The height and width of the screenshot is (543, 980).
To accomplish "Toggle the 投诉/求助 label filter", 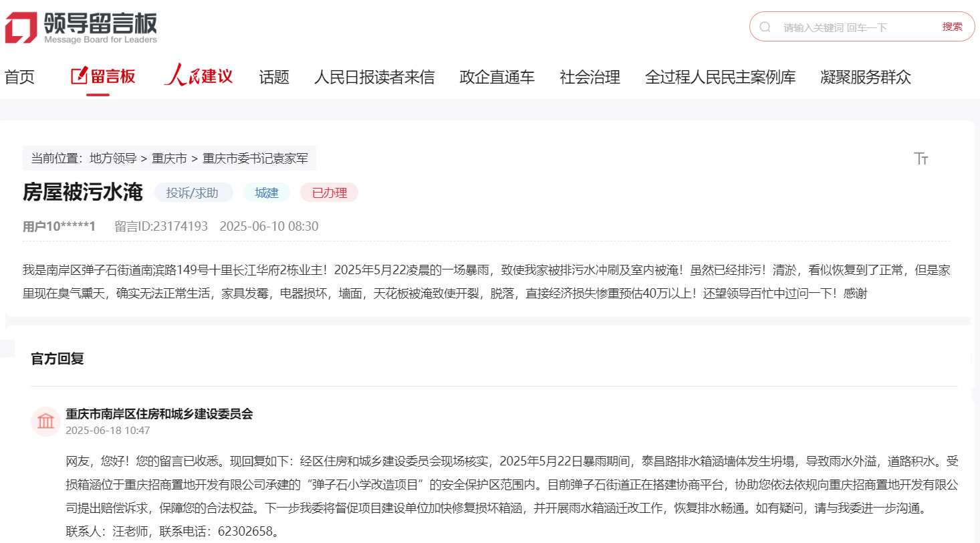I will click(x=194, y=193).
